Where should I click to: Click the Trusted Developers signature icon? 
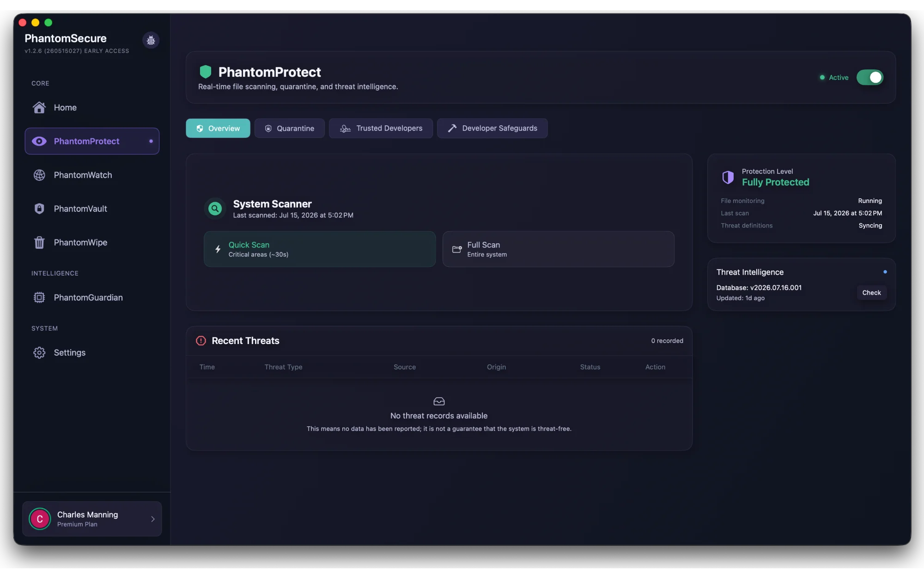(x=345, y=129)
